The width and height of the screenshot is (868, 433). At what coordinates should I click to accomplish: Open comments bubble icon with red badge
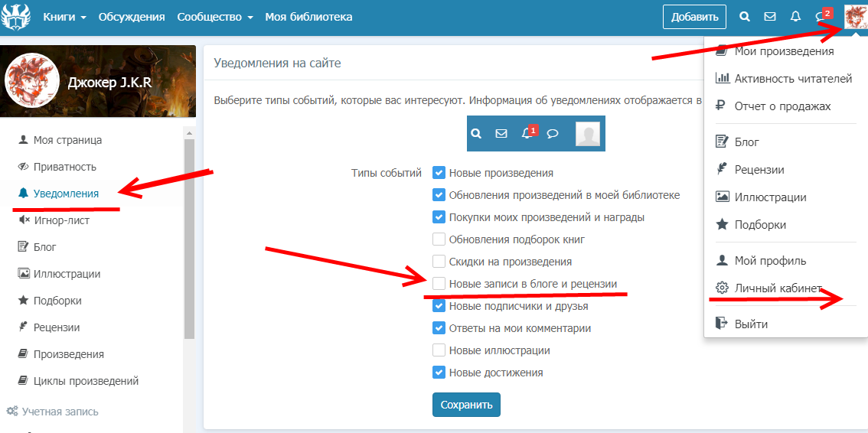pos(821,17)
